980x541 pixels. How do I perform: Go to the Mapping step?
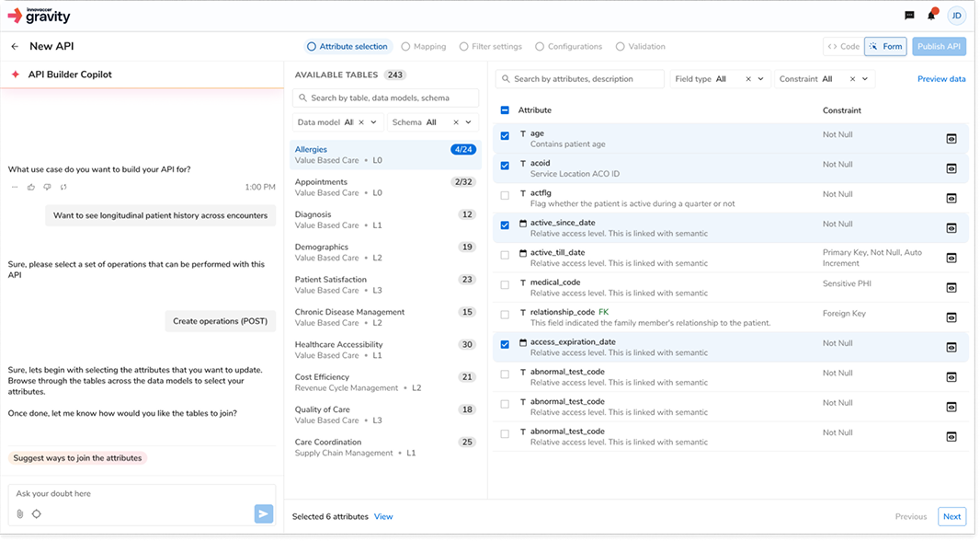pos(424,46)
